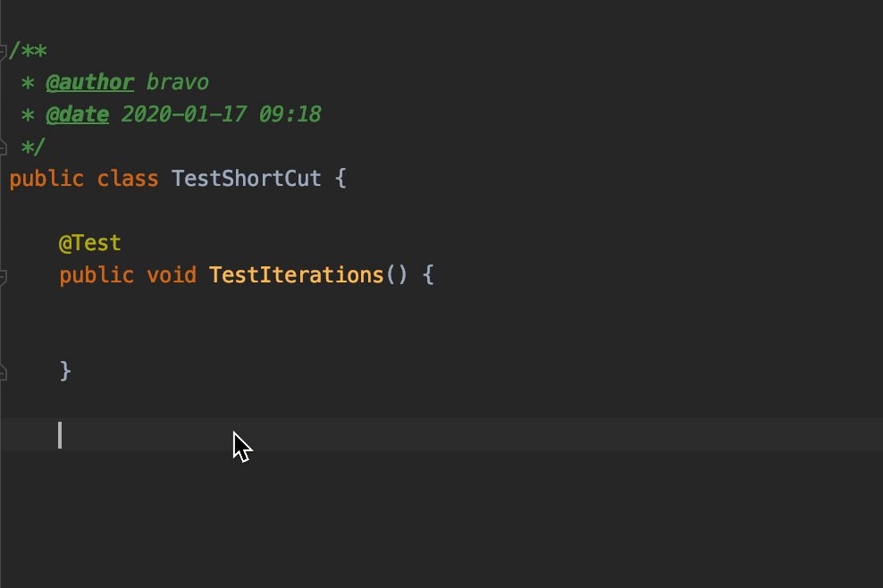Click the void keyword
The image size is (883, 588).
pos(171,275)
